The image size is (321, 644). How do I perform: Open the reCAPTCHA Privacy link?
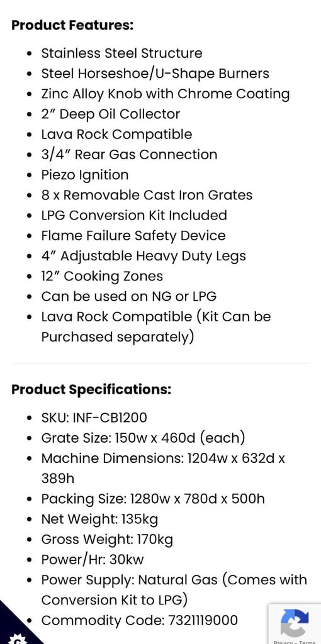point(283,642)
